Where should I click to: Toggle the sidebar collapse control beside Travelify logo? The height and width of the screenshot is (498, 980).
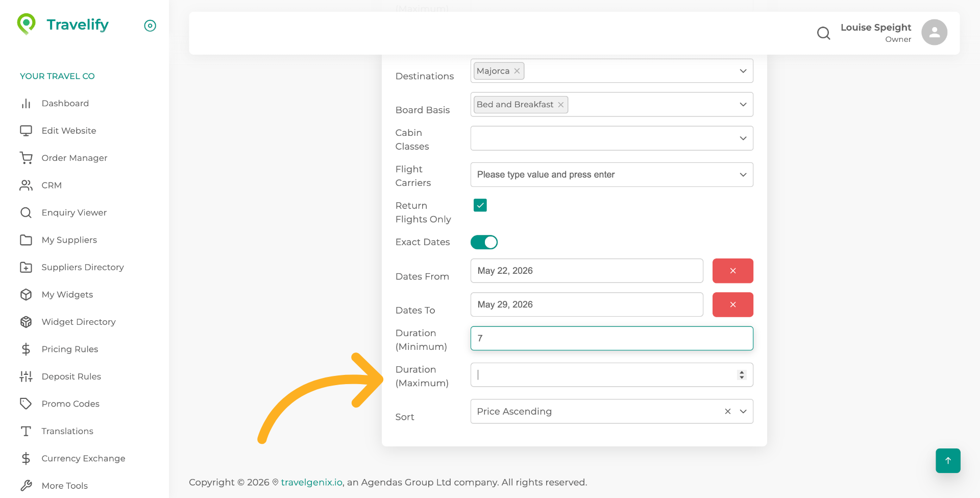(150, 26)
